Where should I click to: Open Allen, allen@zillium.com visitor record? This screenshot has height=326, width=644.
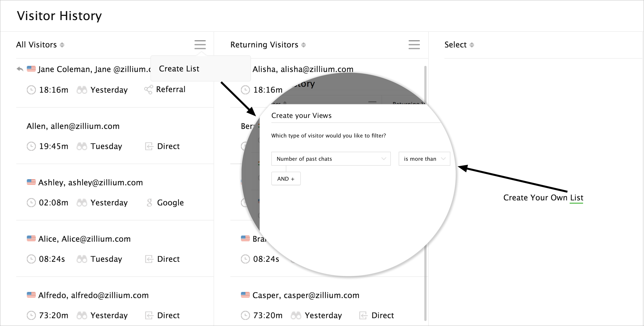(73, 126)
